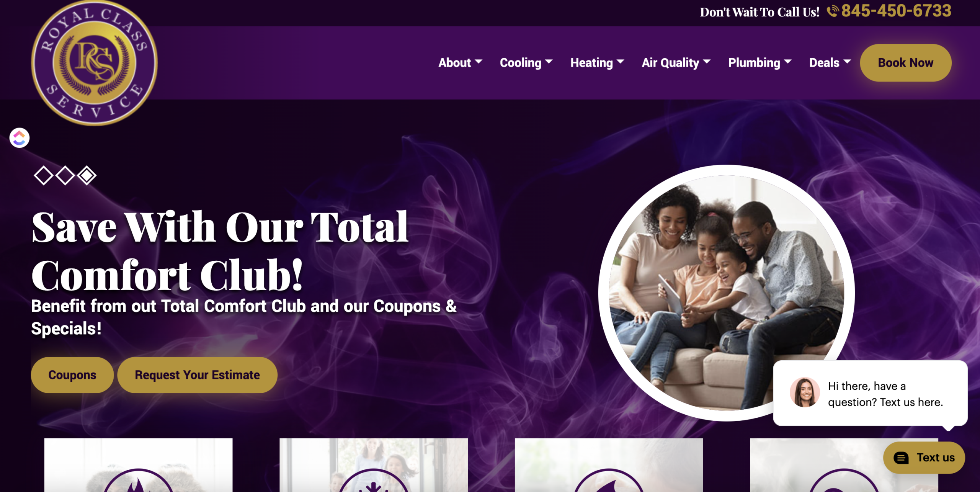Select the second diamond slide indicator
This screenshot has height=492, width=980.
pos(65,175)
